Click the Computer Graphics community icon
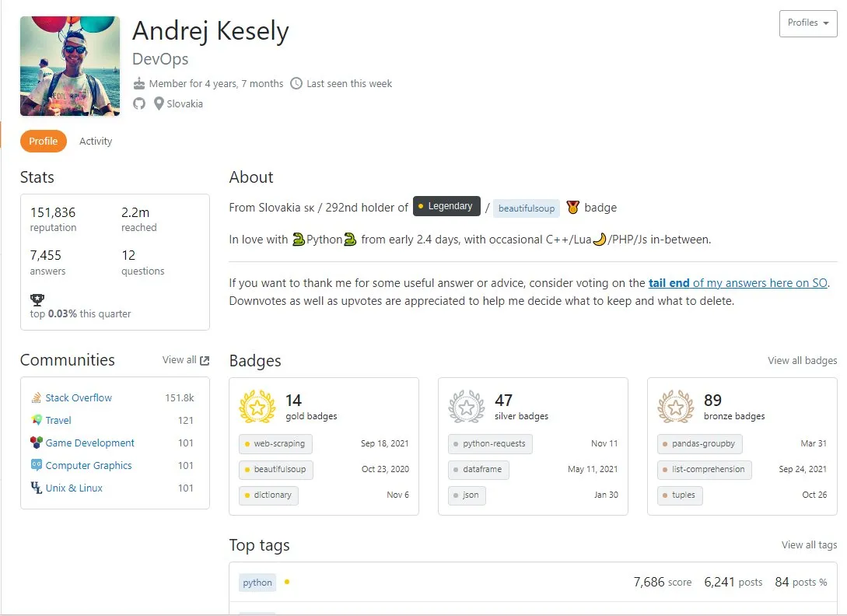847x616 pixels. (x=37, y=464)
